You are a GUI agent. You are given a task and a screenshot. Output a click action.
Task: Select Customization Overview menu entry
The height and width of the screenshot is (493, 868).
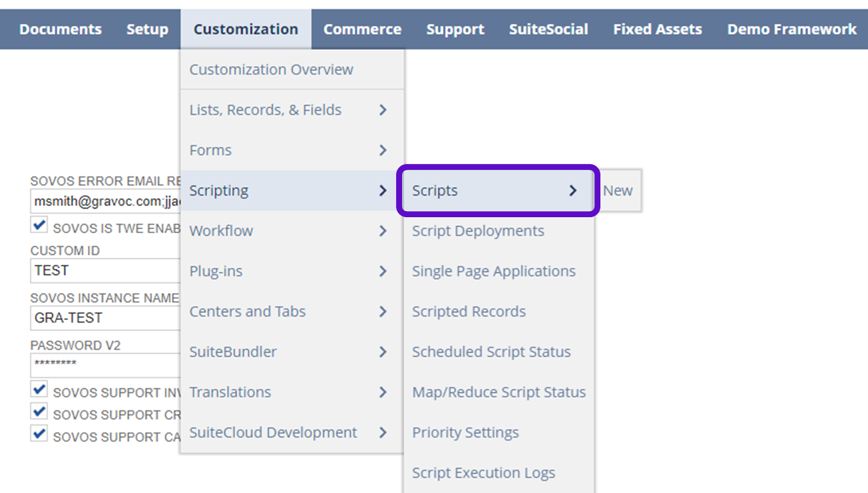point(271,69)
